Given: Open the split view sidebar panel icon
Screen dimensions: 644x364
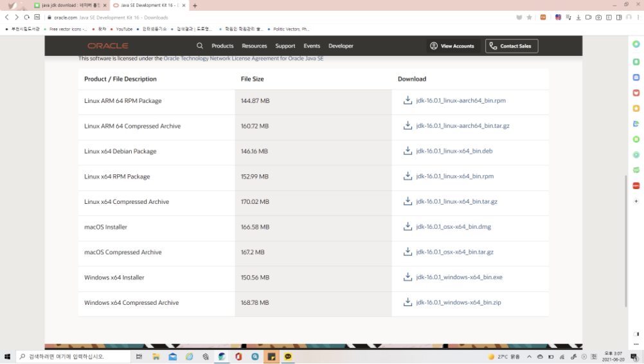Looking at the screenshot, I should 619,17.
